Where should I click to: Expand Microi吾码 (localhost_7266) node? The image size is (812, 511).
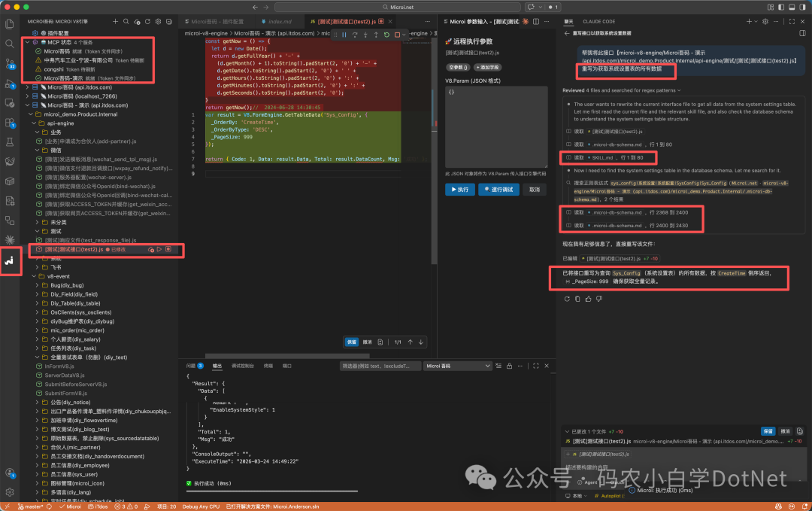pos(28,96)
